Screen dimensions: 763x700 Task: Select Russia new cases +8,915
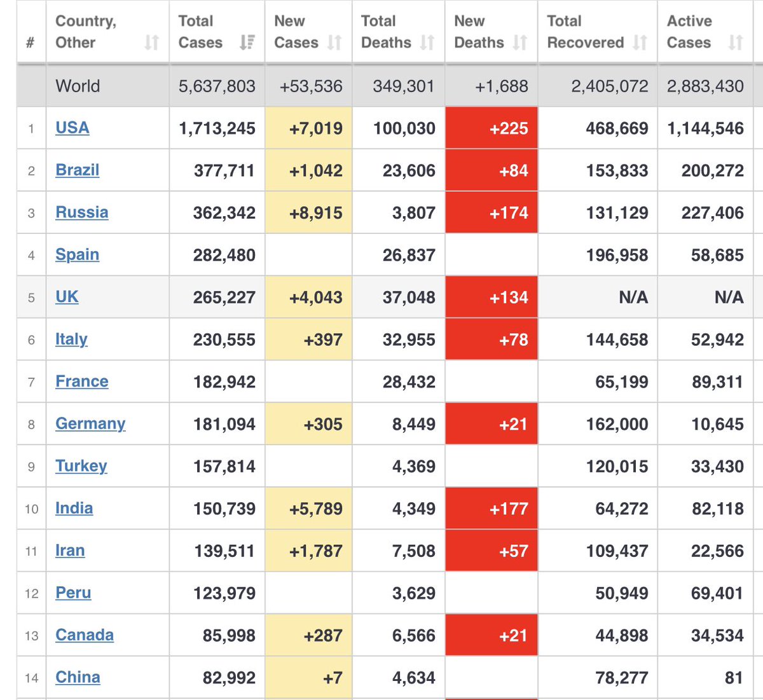315,213
